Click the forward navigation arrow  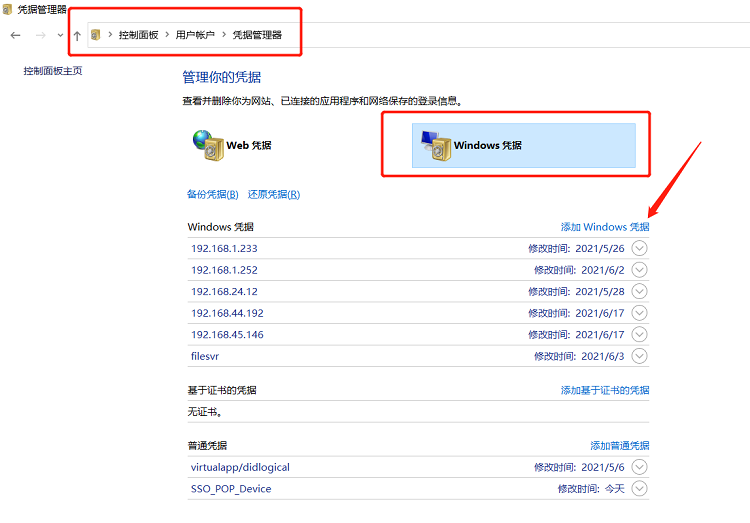(x=41, y=35)
